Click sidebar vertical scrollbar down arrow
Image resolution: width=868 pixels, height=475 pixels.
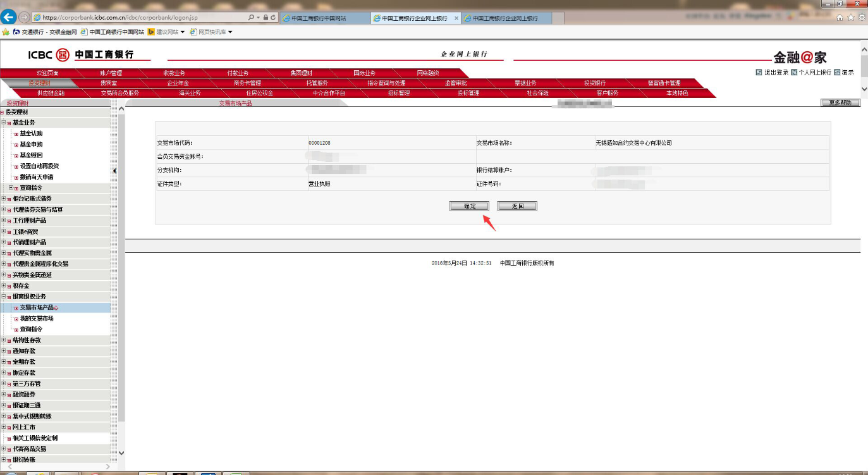click(121, 453)
